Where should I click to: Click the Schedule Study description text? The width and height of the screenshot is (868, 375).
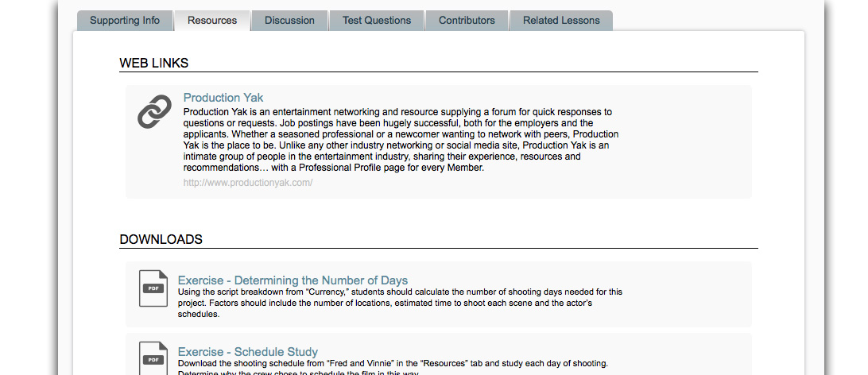coord(393,364)
